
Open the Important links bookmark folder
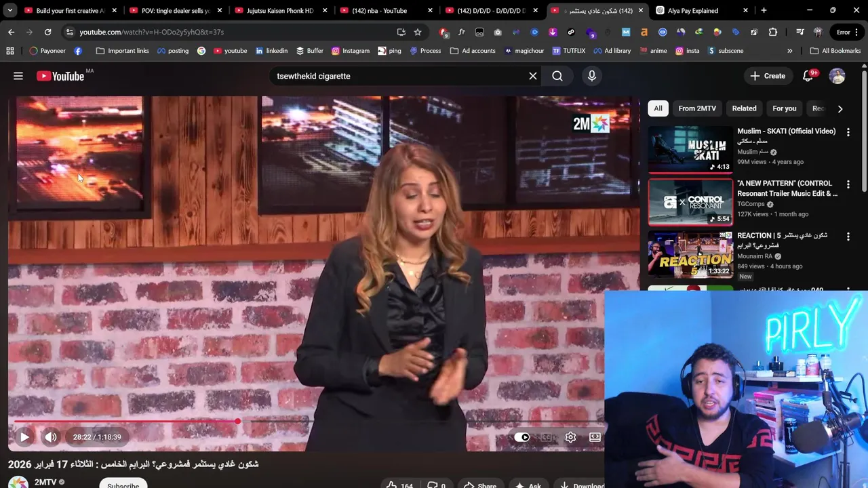pyautogui.click(x=122, y=51)
